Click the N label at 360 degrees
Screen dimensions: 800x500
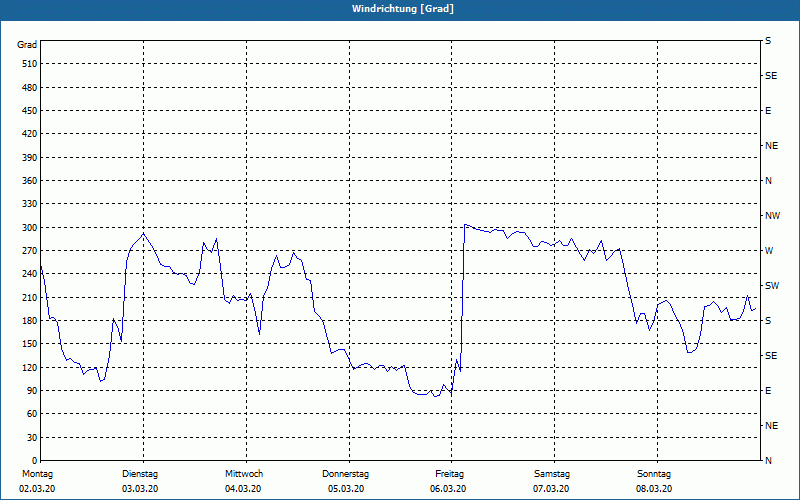(x=768, y=181)
